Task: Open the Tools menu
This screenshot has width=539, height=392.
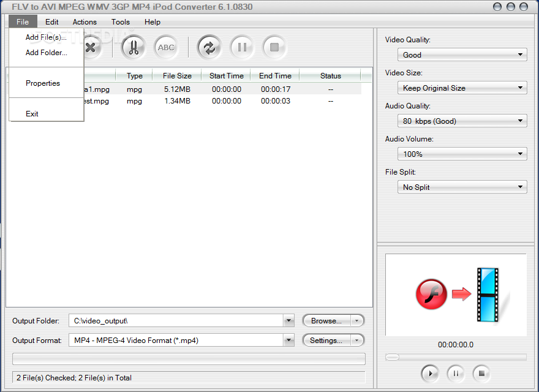Action: 120,21
